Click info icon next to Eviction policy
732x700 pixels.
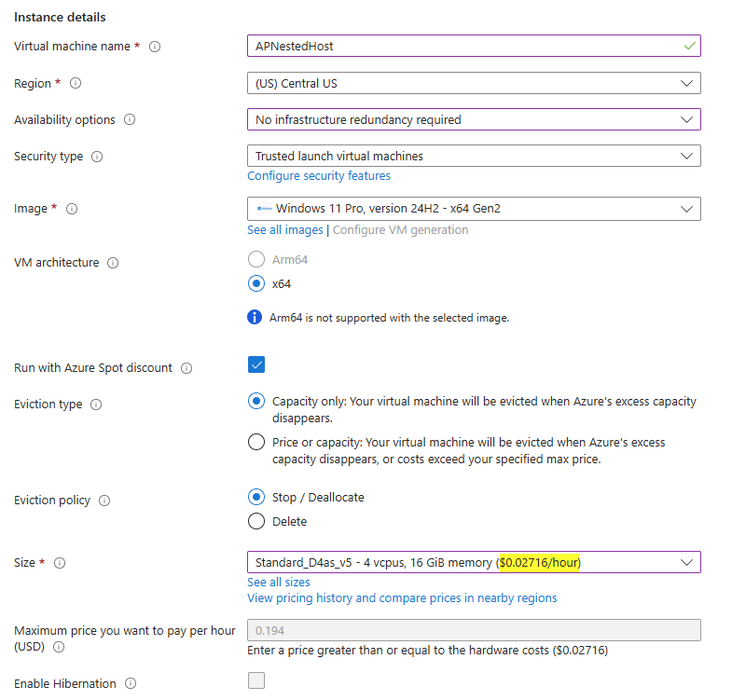104,501
